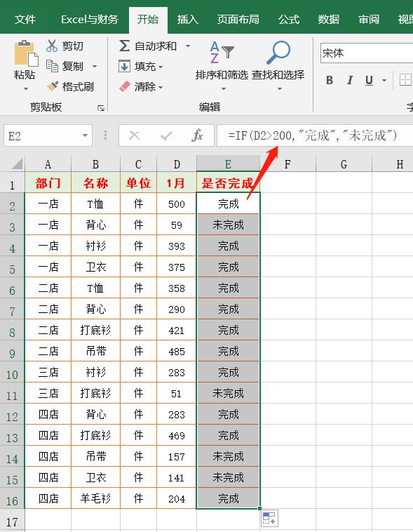This screenshot has height=532, width=413.
Task: Click the Clear eraser icon
Action: click(124, 86)
